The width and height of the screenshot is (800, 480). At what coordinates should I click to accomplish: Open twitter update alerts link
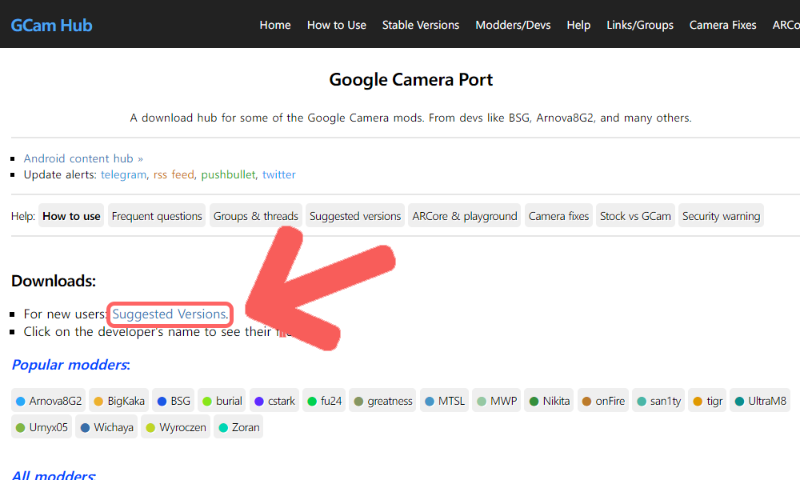[279, 175]
